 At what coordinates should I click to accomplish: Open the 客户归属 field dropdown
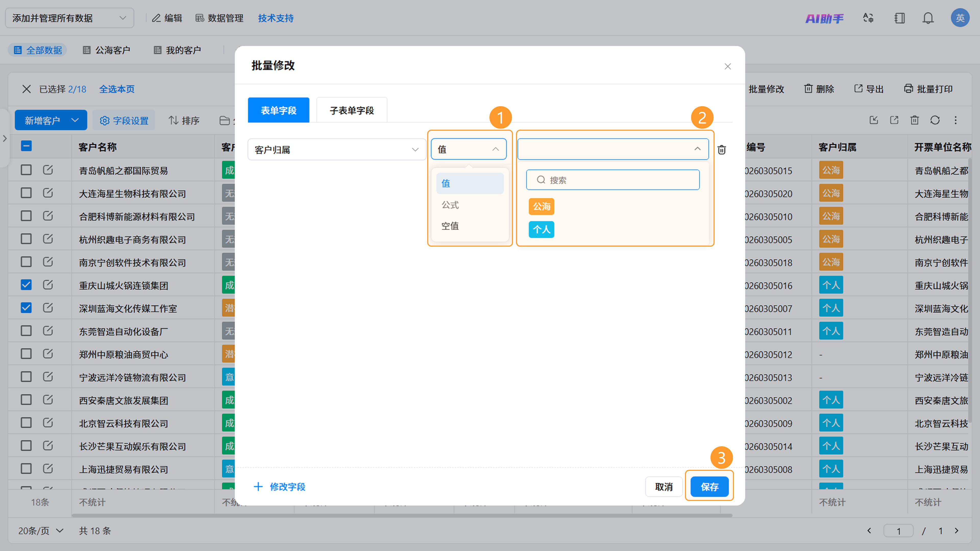pyautogui.click(x=337, y=150)
